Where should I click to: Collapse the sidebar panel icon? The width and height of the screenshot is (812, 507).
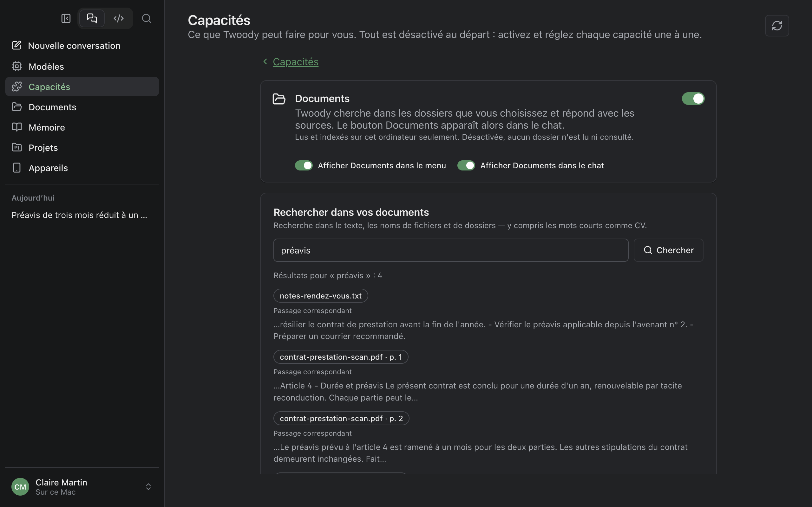click(66, 18)
